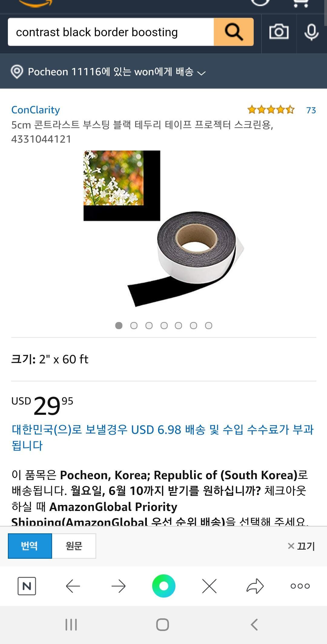
Task: Open the three-dot more menu
Action: click(300, 586)
